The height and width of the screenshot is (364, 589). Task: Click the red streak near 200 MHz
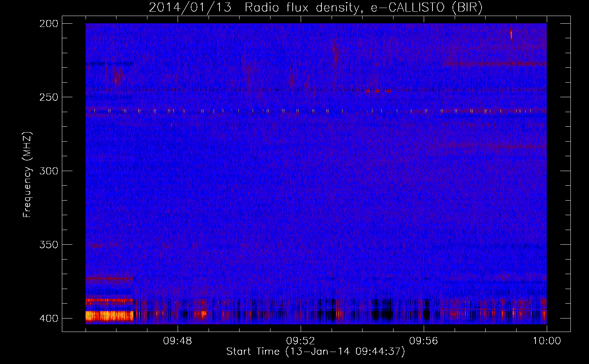tap(511, 35)
